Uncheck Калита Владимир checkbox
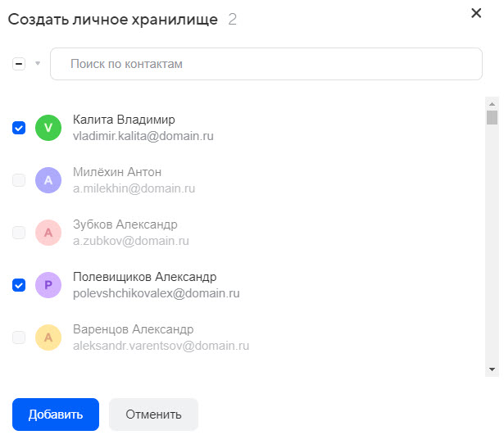This screenshot has height=444, width=504. 19,128
